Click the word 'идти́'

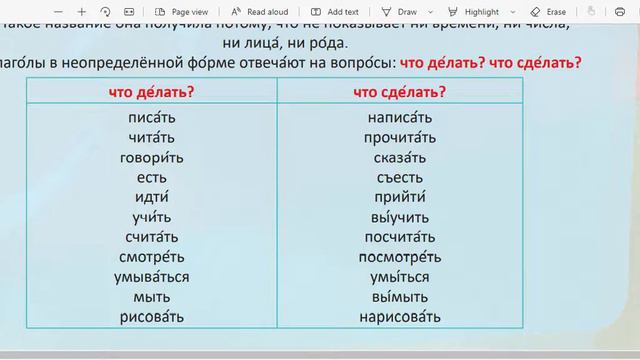(x=152, y=197)
